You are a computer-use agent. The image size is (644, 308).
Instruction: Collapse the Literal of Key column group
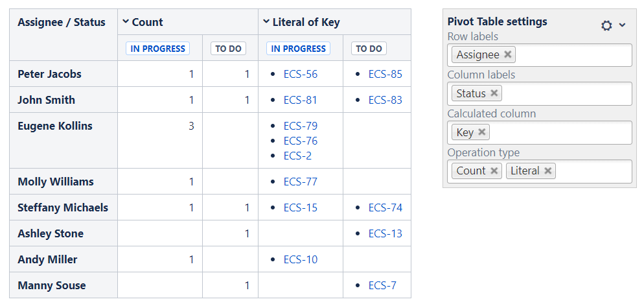tap(266, 22)
